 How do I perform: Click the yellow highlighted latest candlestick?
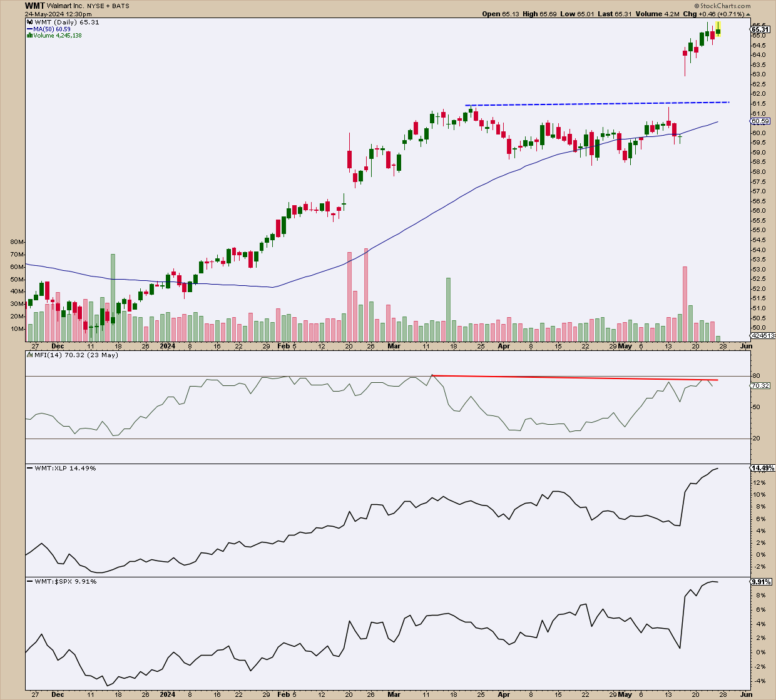pyautogui.click(x=718, y=30)
